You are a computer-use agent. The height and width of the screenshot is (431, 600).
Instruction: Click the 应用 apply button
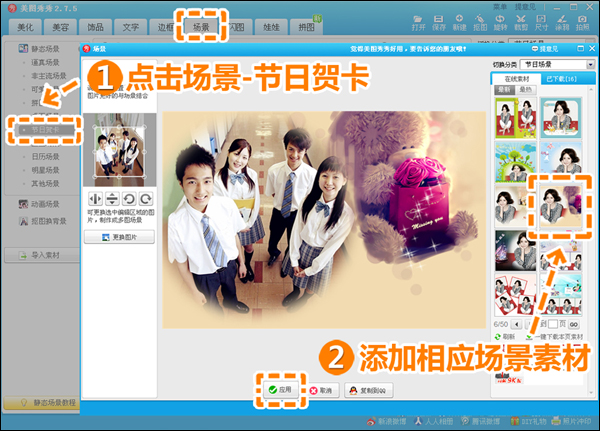(x=281, y=390)
